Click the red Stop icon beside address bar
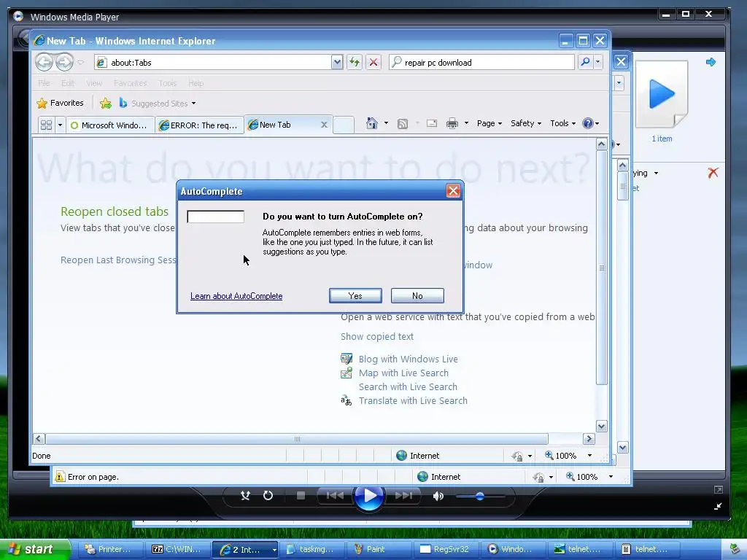Image resolution: width=747 pixels, height=560 pixels. coord(373,62)
